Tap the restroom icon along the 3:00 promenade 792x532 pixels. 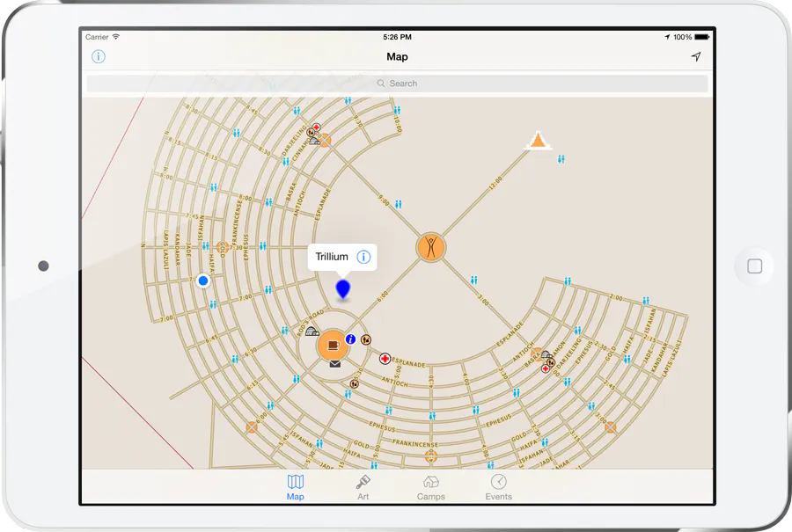click(473, 281)
